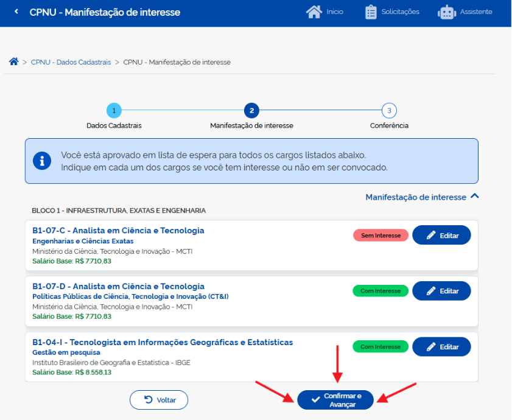Click the breadcrumb home icon

pos(13,62)
